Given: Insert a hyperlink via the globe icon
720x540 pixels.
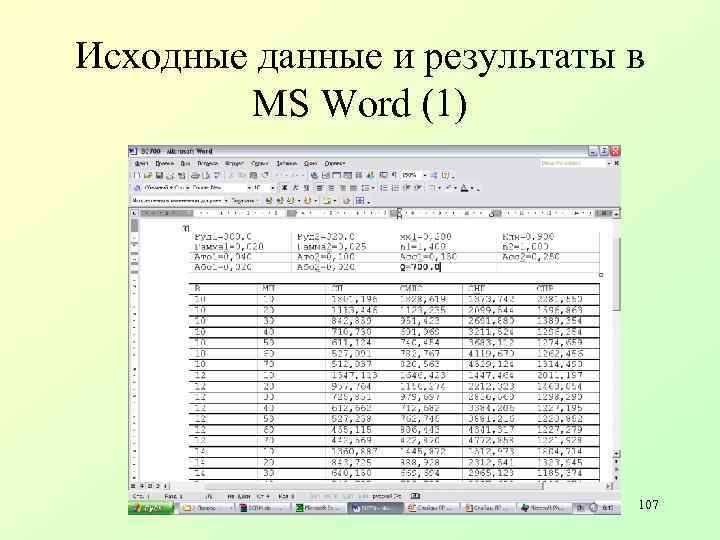Looking at the screenshot, I should [314, 175].
